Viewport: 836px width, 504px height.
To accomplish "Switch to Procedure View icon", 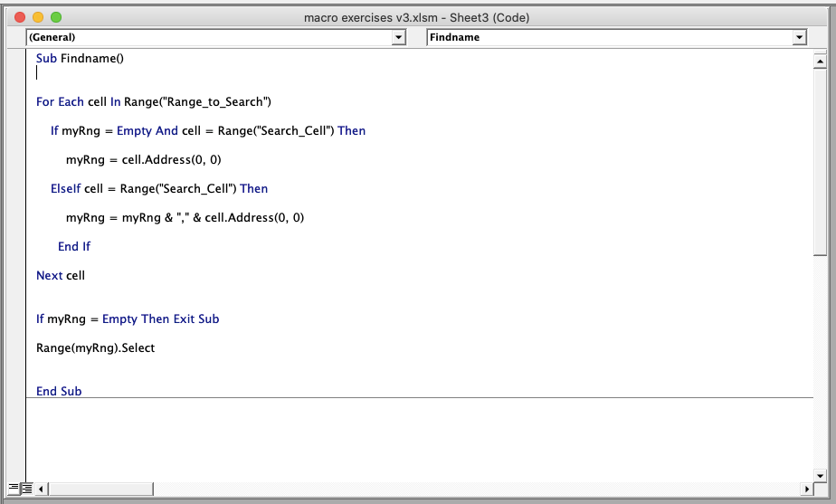I will click(14, 488).
